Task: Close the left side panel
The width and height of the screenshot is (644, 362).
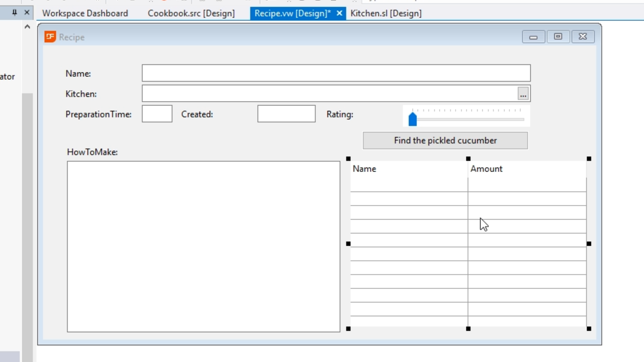Action: click(x=27, y=13)
